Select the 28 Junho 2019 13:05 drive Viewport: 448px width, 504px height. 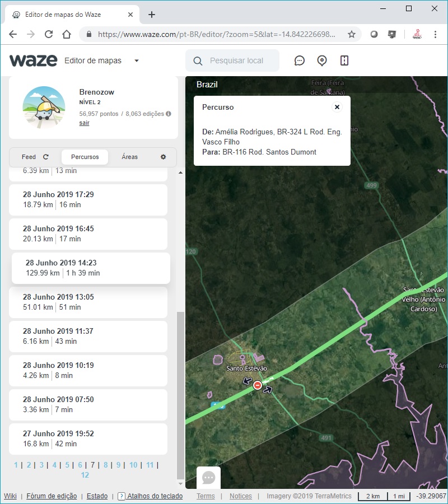click(x=88, y=302)
